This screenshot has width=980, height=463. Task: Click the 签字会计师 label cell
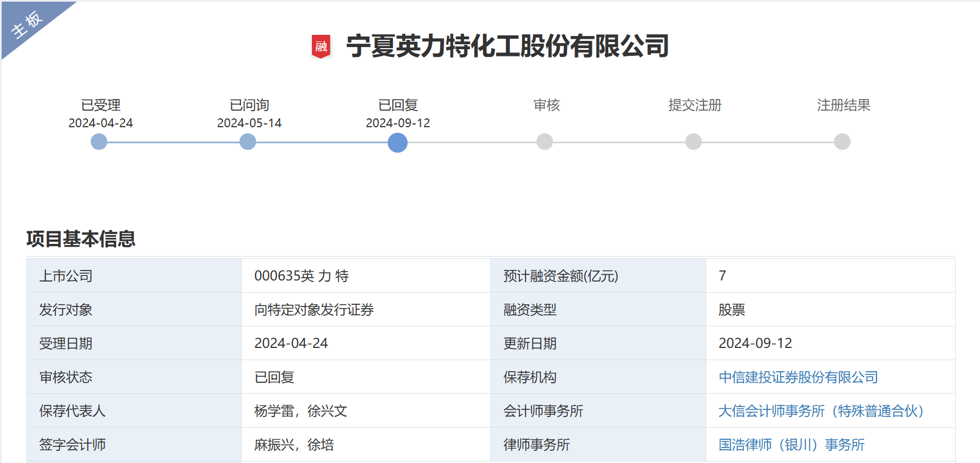tap(134, 444)
